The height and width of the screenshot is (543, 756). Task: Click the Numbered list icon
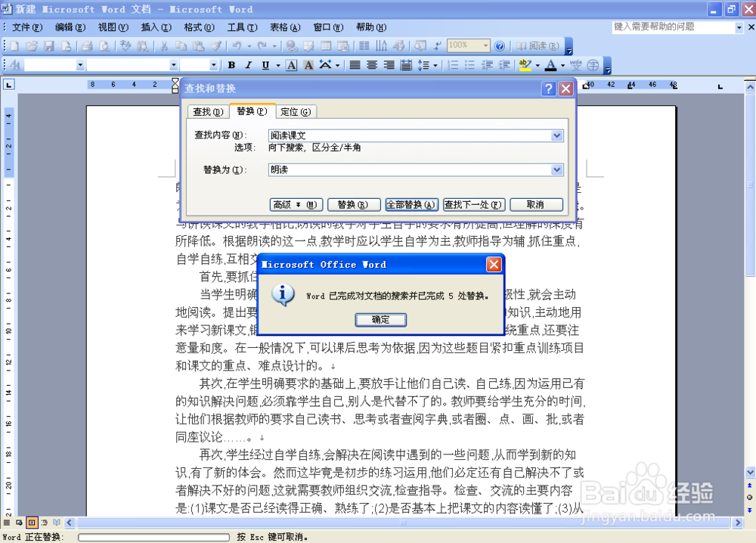point(453,64)
